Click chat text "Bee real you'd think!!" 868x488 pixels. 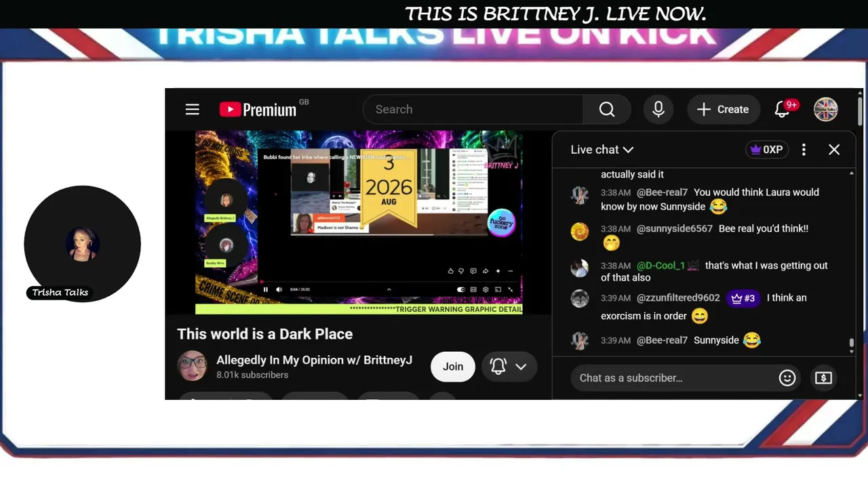tap(764, 229)
